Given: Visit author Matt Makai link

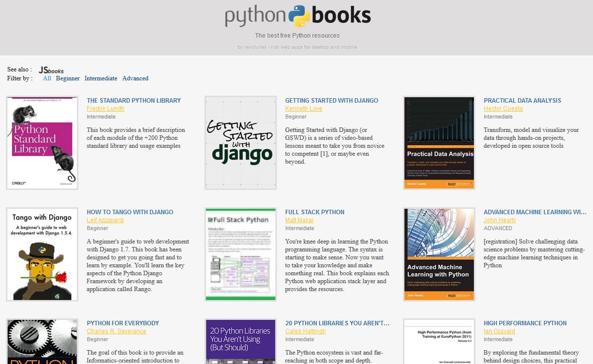Looking at the screenshot, I should click(299, 220).
